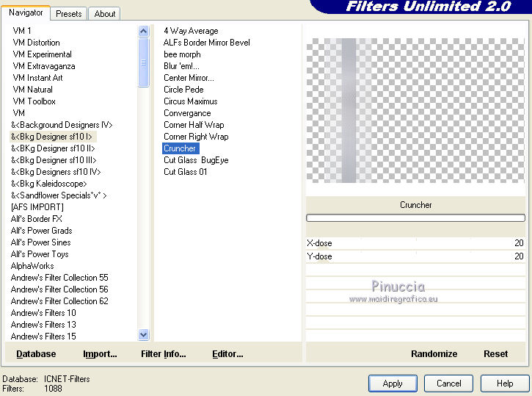Select Andrew's Filters 15
Image resolution: width=532 pixels, height=396 pixels.
tap(43, 336)
